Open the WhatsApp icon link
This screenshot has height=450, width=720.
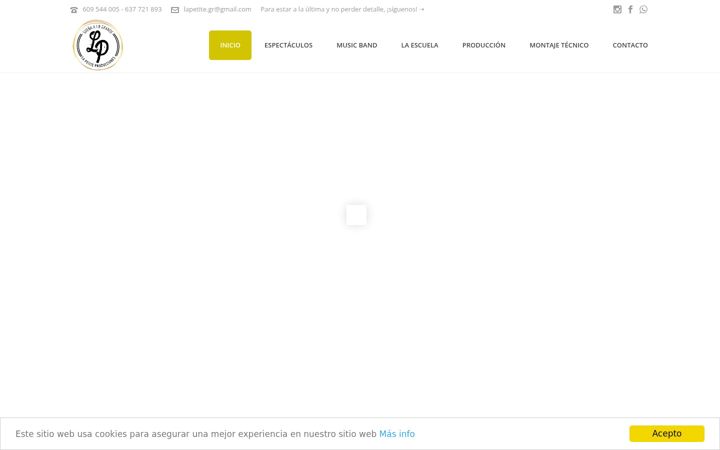click(643, 10)
